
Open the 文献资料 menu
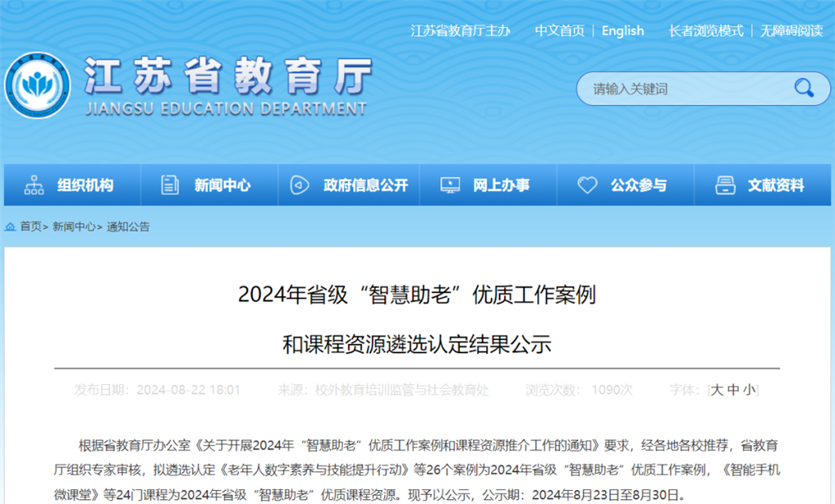pos(762,185)
